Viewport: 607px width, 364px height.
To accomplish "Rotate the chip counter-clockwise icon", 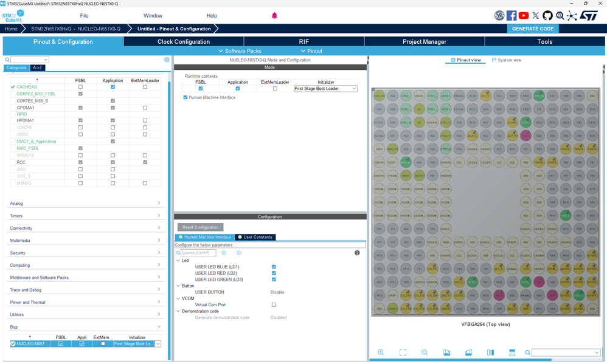I will tap(468, 352).
